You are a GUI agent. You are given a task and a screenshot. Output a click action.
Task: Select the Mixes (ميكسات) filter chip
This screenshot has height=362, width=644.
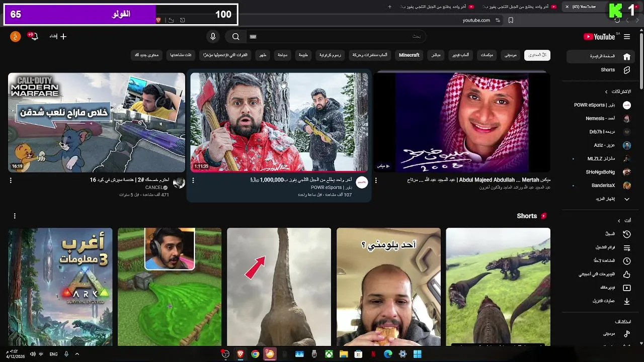[487, 55]
